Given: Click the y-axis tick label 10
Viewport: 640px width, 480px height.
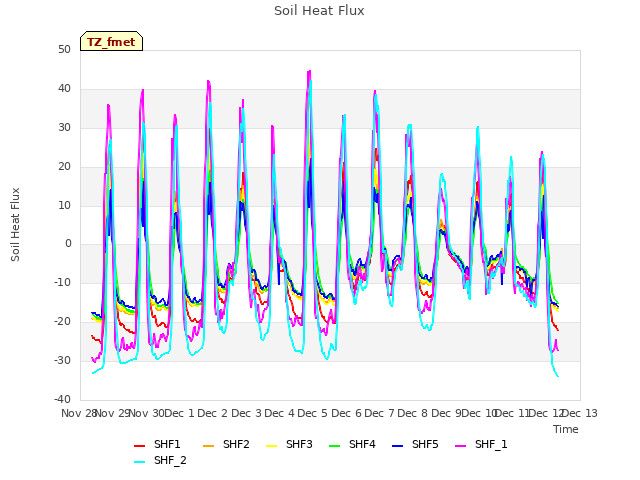Looking at the screenshot, I should 64,205.
